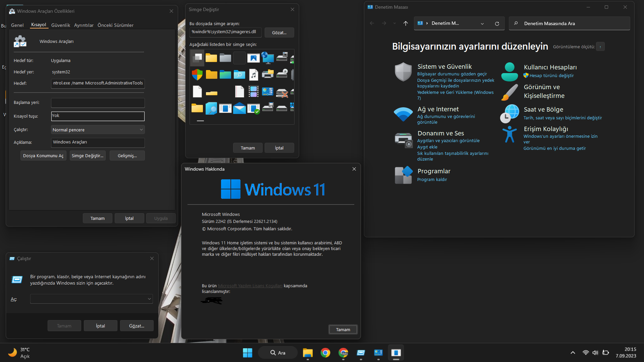Pick the green and blue folder icon
Viewport: 644px width, 362px height.
[225, 74]
